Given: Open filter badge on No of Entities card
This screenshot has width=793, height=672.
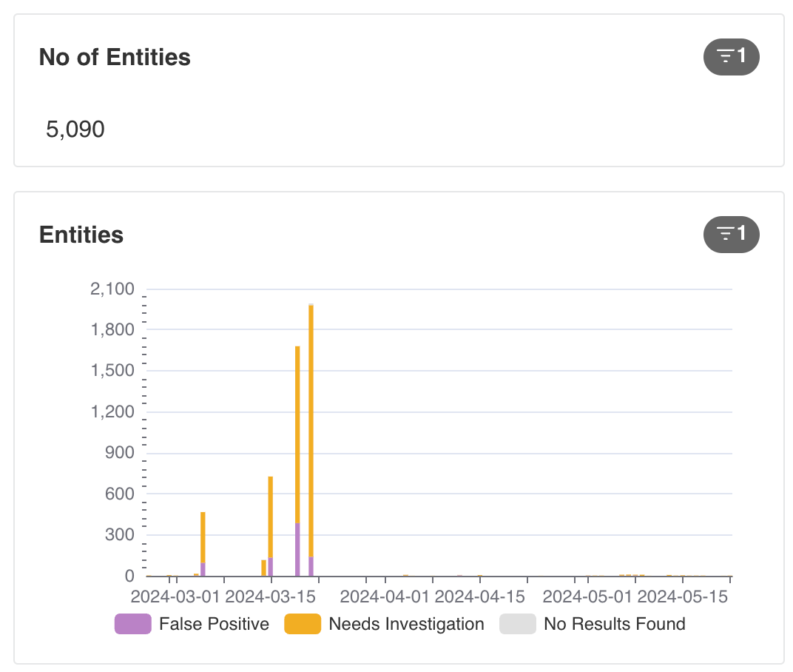Looking at the screenshot, I should (731, 57).
